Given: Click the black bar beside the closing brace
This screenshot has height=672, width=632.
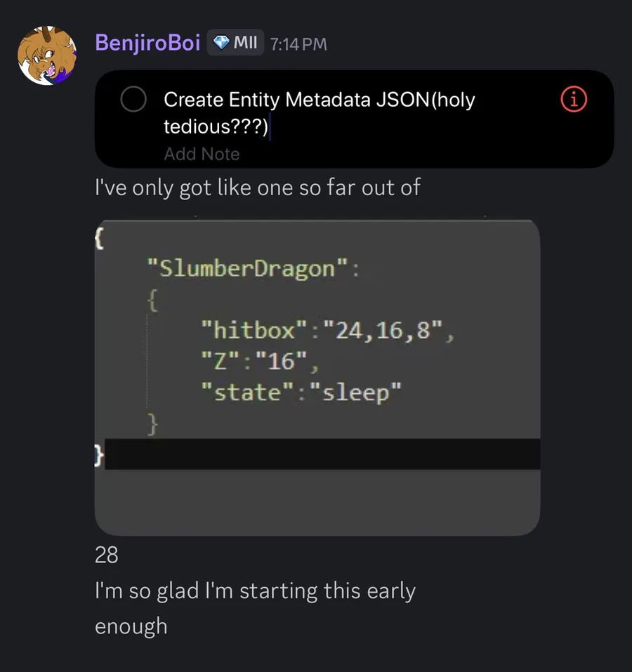Looking at the screenshot, I should tap(323, 454).
